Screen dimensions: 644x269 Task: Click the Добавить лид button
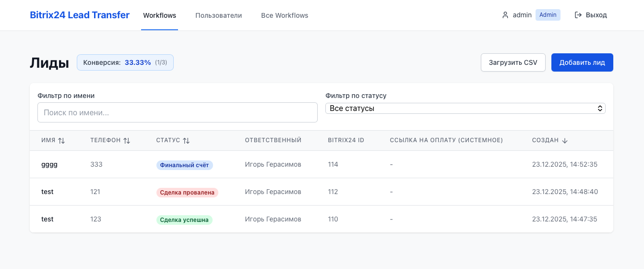(582, 62)
